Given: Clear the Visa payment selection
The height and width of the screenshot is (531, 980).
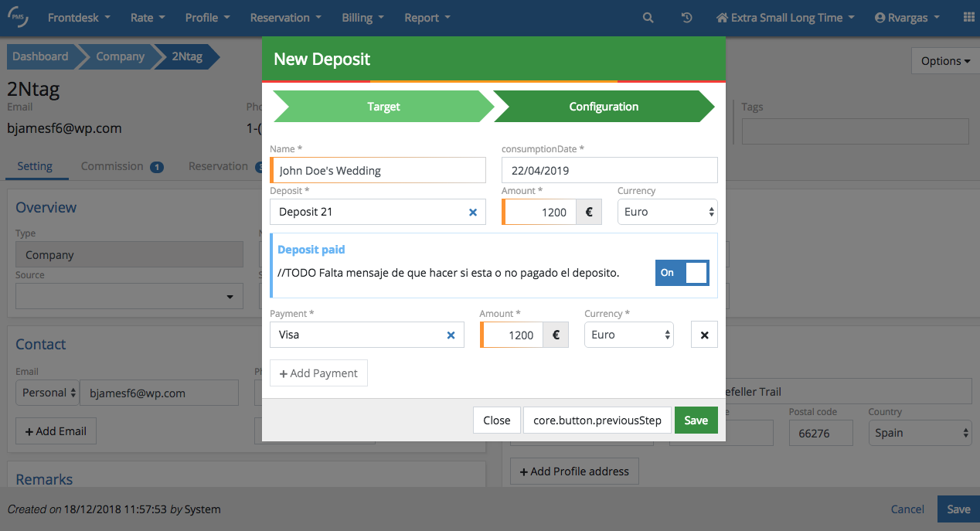Looking at the screenshot, I should tap(451, 335).
